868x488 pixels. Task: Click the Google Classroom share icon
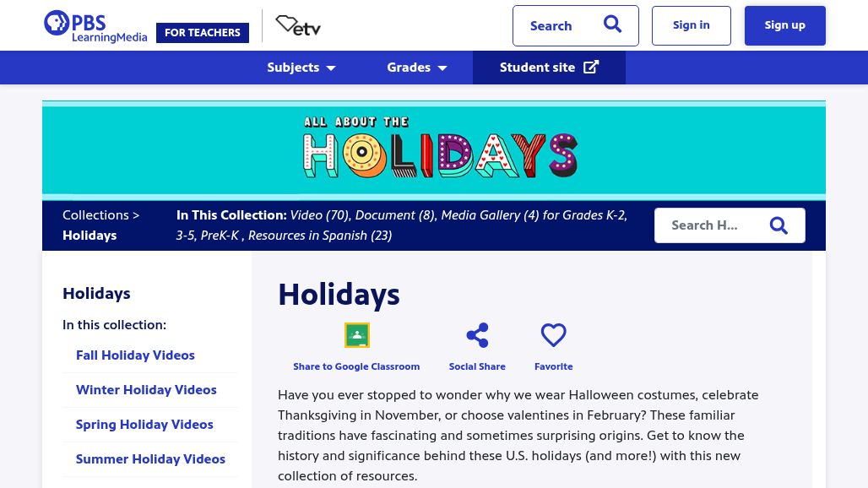(x=357, y=335)
